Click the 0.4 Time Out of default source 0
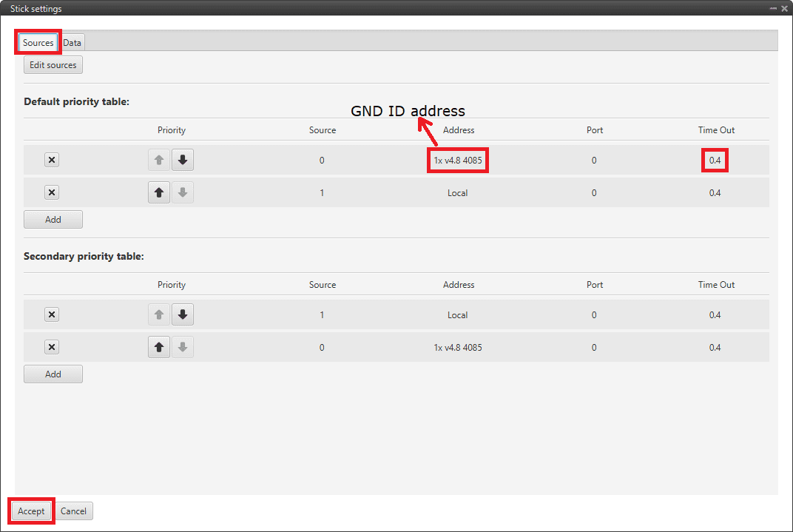Screen dimensions: 793x532 (715, 161)
